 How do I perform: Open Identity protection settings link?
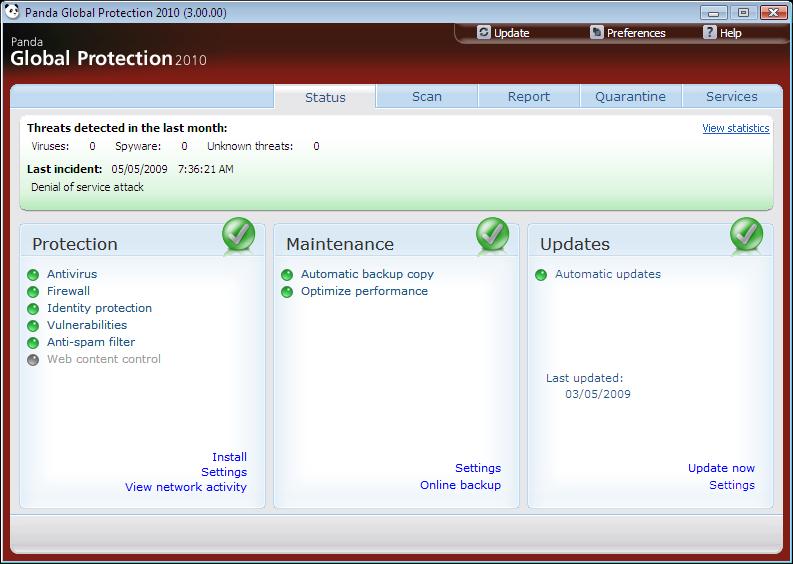99,308
